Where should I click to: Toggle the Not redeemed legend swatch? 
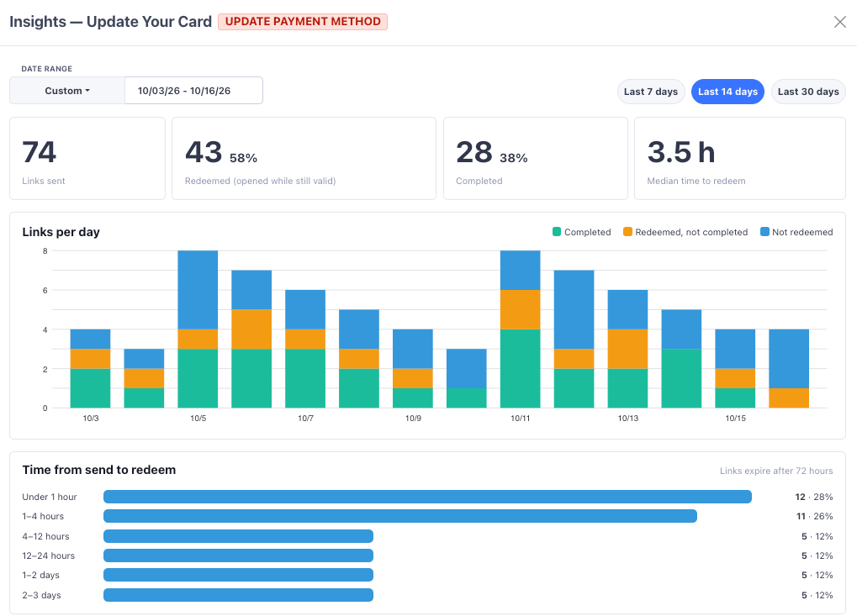pyautogui.click(x=764, y=232)
